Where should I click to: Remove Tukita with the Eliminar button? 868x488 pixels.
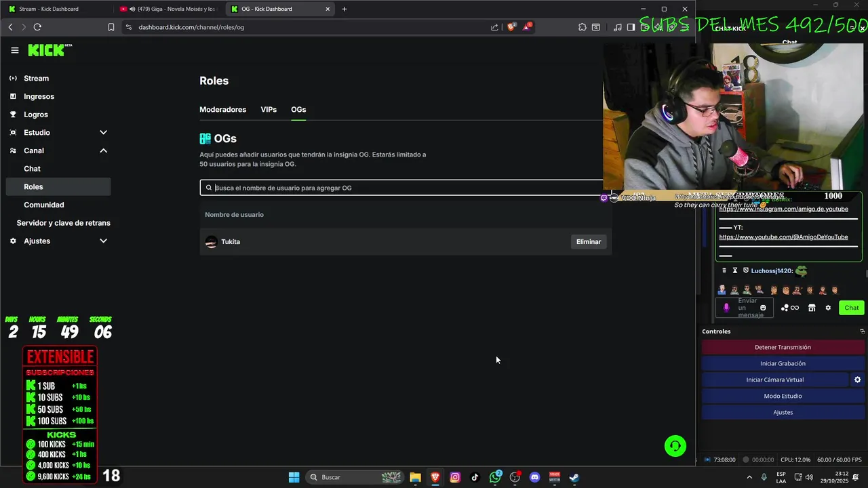coord(589,242)
